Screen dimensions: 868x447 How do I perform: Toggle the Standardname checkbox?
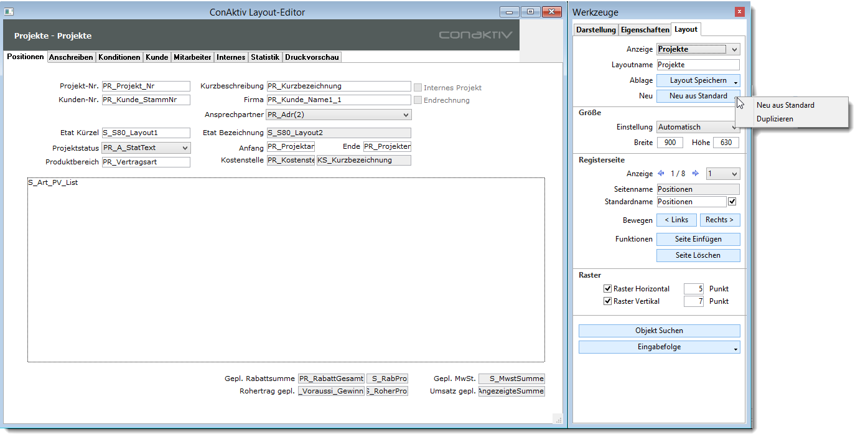click(732, 202)
